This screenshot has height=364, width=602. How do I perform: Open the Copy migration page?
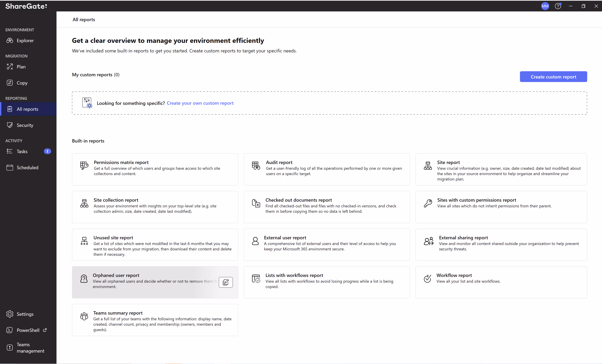click(22, 83)
